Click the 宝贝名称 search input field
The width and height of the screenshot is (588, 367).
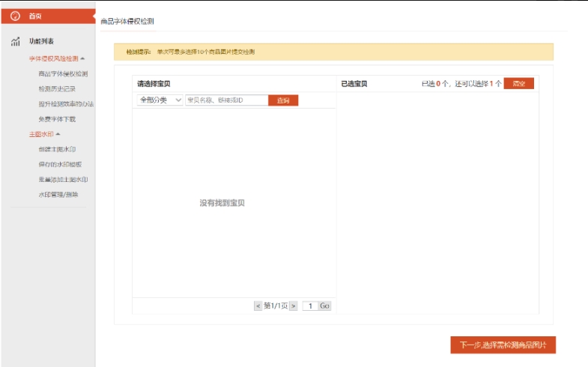225,100
